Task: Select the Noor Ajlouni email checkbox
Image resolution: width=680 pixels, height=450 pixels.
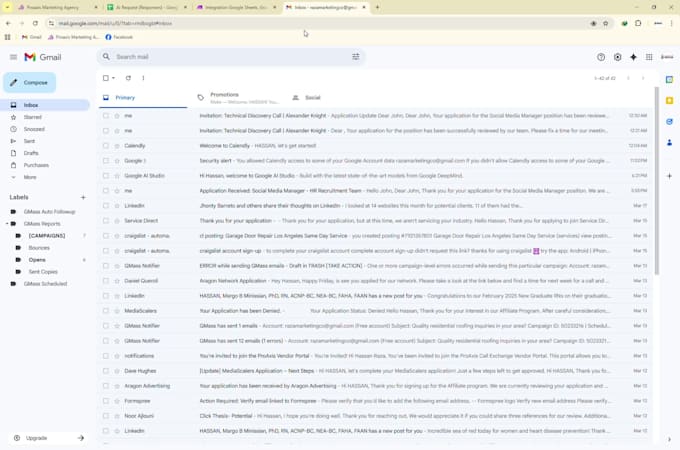Action: pyautogui.click(x=106, y=416)
